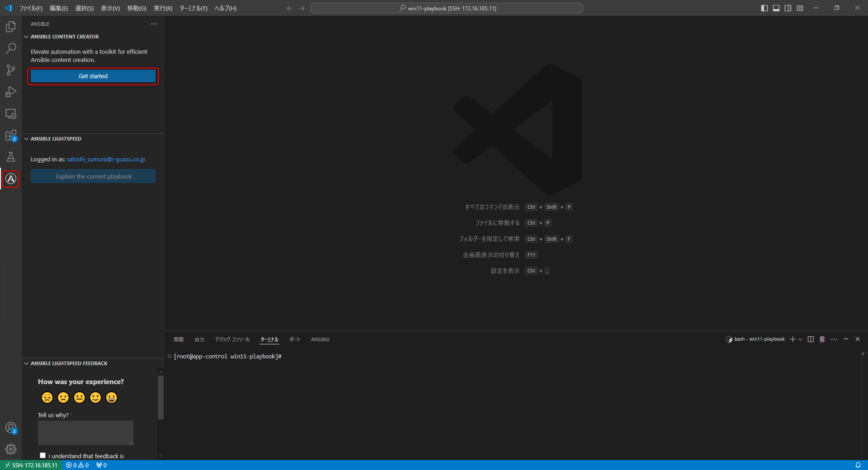Open terminal panel more actions ellipsis
Image resolution: width=868 pixels, height=470 pixels.
(834, 339)
